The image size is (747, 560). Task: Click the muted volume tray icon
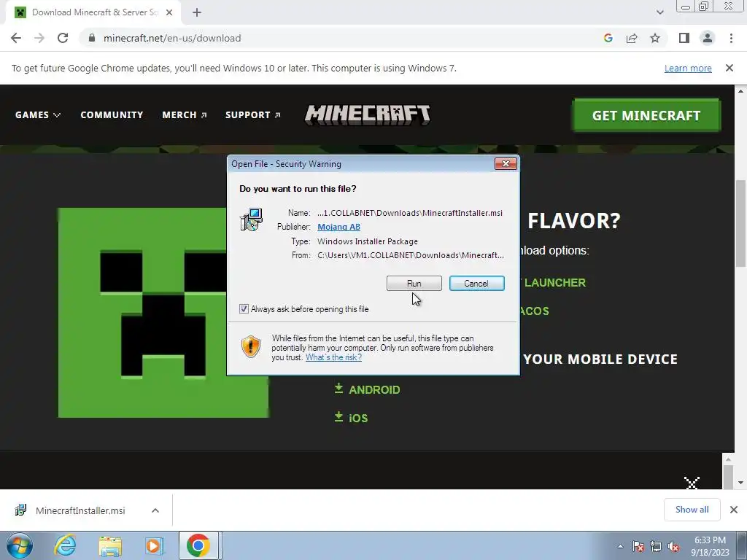[x=673, y=546]
